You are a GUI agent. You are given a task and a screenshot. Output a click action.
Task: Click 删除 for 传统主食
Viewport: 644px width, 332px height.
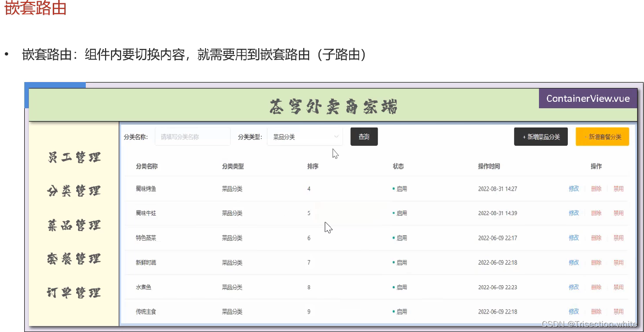(596, 311)
